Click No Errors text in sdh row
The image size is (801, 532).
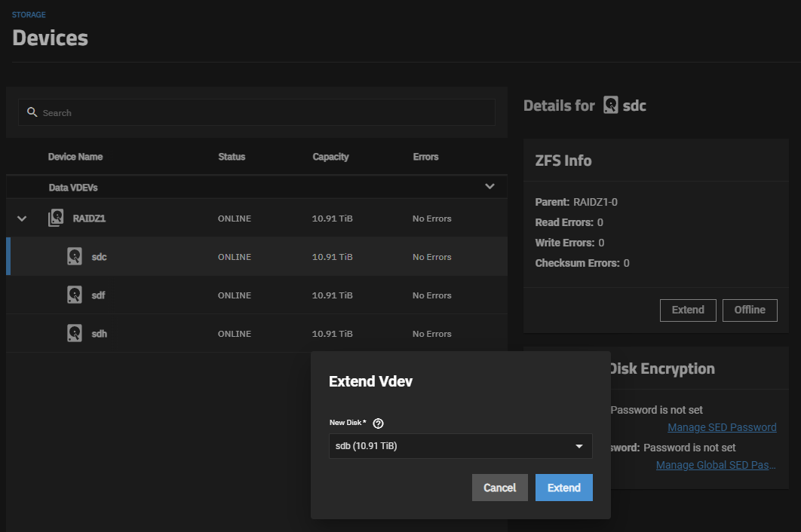coord(431,334)
